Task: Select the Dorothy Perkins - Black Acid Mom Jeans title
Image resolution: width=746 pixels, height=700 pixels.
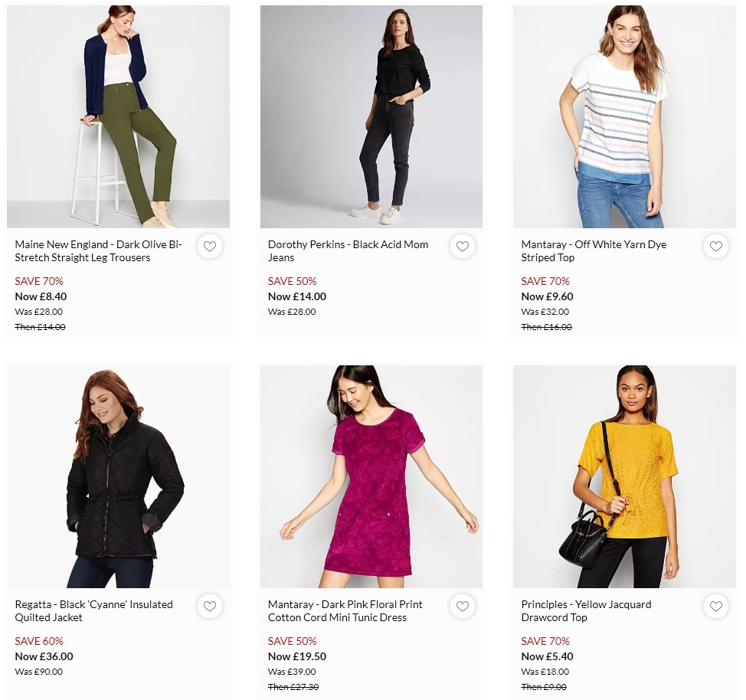Action: [348, 251]
